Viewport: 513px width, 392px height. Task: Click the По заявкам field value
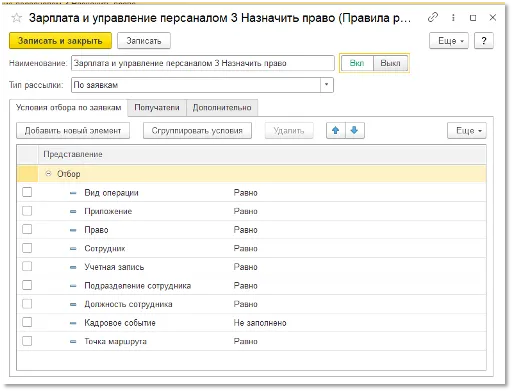point(196,85)
